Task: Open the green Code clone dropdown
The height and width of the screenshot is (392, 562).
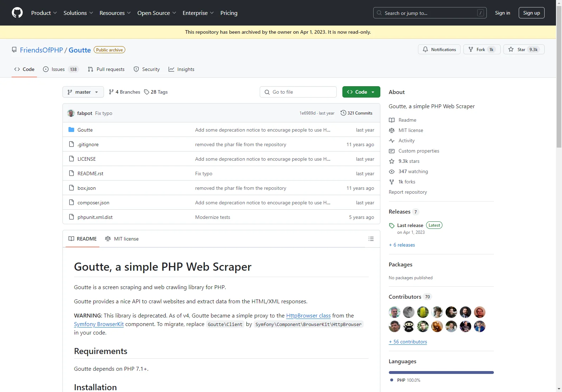Action: tap(361, 92)
